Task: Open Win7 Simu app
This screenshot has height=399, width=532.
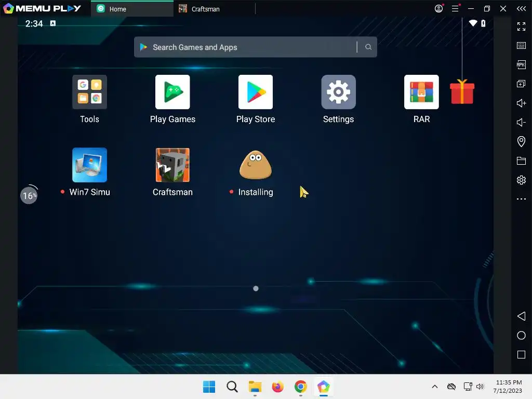Action: coord(89,165)
